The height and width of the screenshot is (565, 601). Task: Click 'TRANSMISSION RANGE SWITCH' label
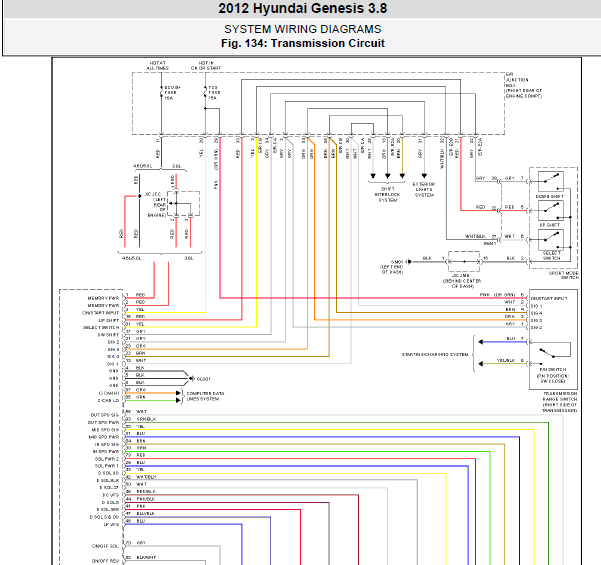560,402
